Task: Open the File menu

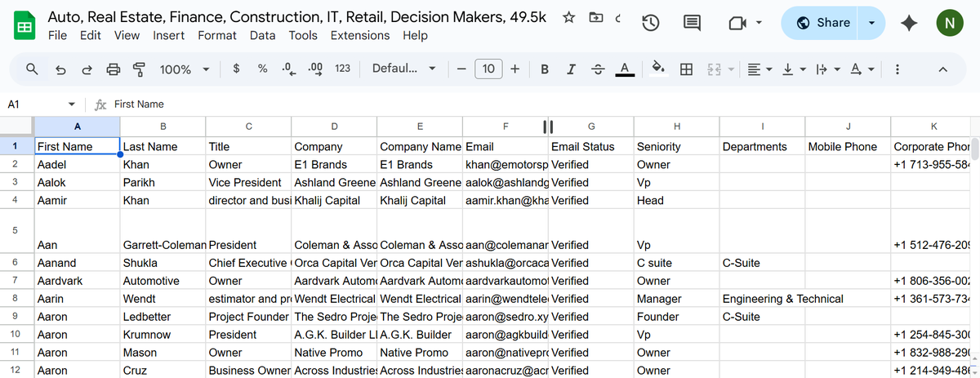Action: (58, 35)
